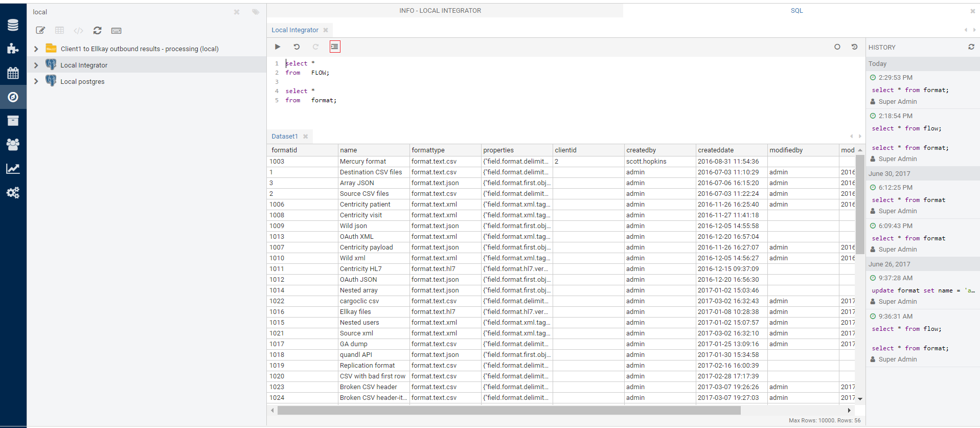Sort by the createddate column header
The width and height of the screenshot is (980, 428).
pos(732,150)
